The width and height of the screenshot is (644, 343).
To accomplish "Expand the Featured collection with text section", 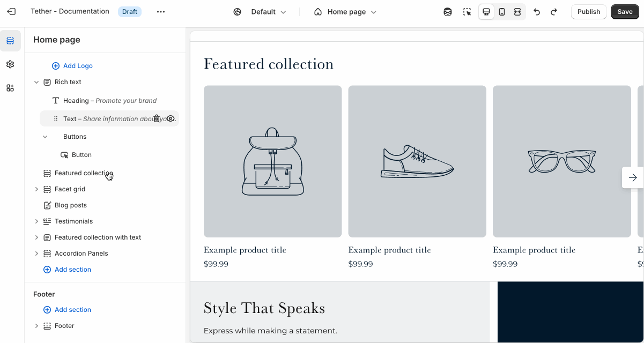I will [x=36, y=237].
